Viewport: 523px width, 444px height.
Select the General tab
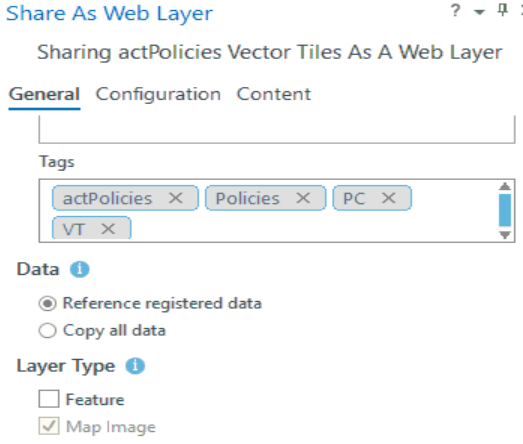[x=44, y=94]
